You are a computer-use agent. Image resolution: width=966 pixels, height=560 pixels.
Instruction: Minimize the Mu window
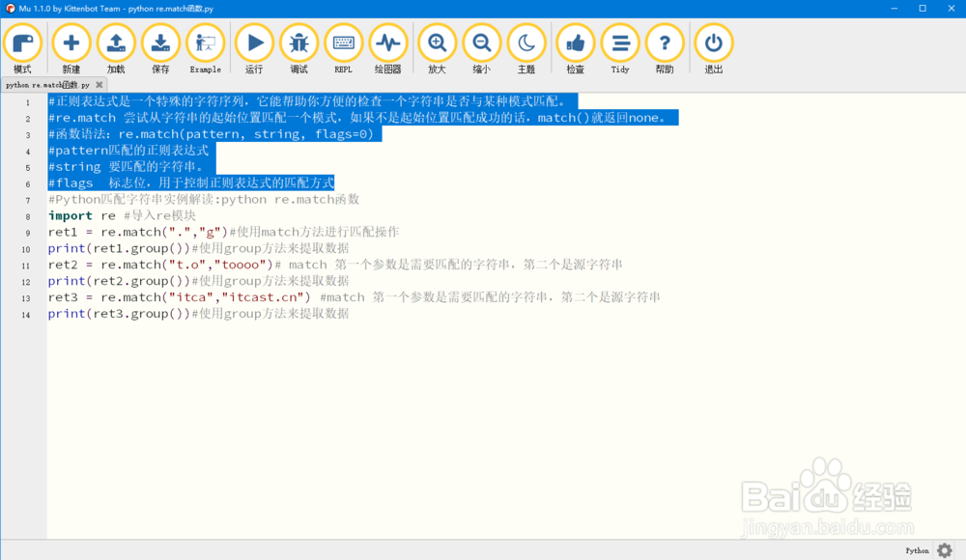point(894,9)
